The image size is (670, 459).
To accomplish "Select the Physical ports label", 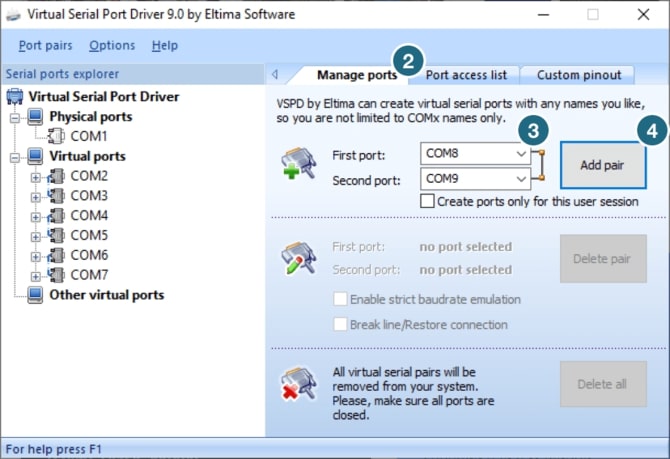I will pos(91,117).
